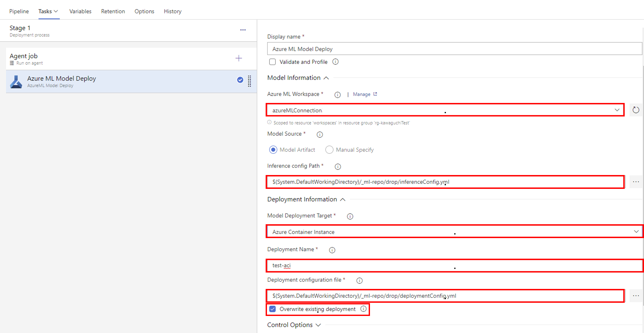Enable the Validate and Profile checkbox
644x333 pixels.
pyautogui.click(x=272, y=62)
